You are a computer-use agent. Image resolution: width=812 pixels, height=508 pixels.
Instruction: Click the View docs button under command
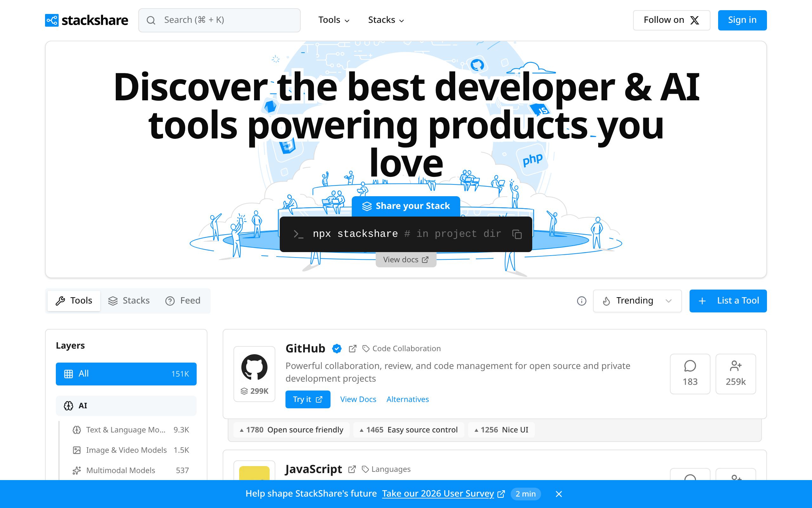(x=406, y=260)
